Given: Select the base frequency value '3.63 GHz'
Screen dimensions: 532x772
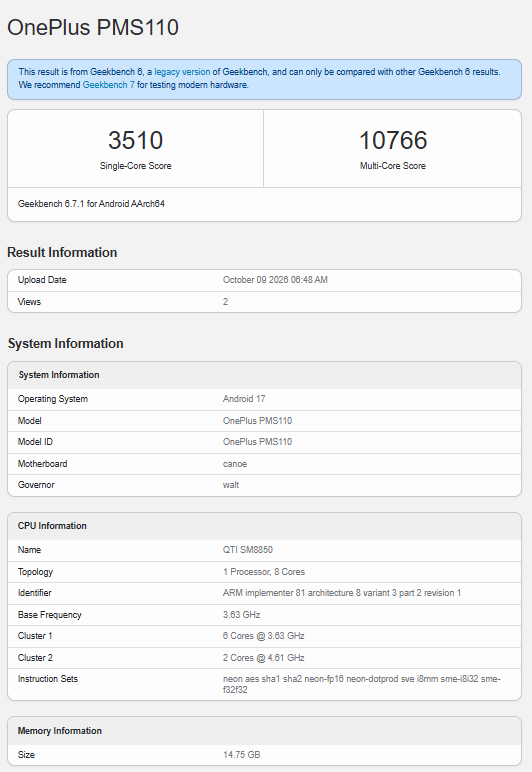Looking at the screenshot, I should coord(241,615).
